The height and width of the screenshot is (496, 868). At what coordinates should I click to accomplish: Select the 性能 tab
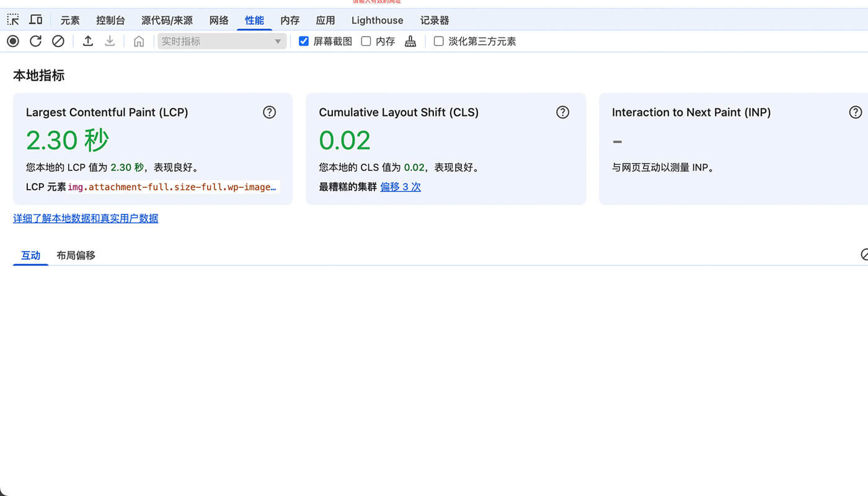click(254, 20)
